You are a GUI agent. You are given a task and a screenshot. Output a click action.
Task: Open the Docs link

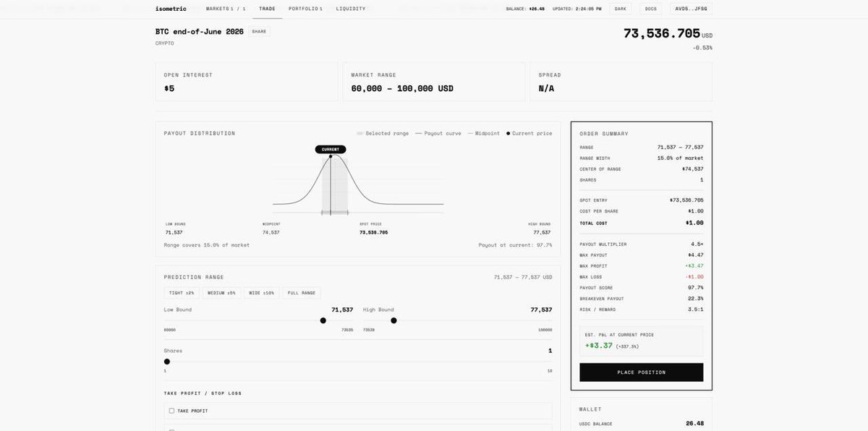click(651, 9)
